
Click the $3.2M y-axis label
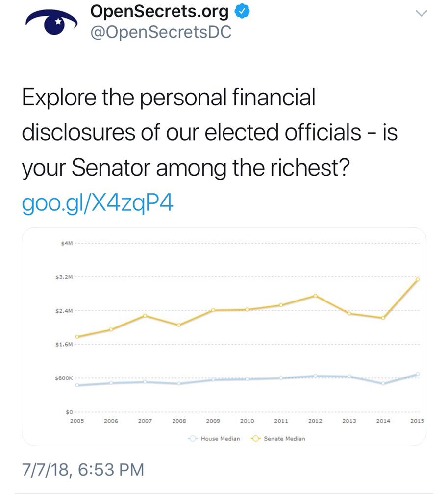64,277
